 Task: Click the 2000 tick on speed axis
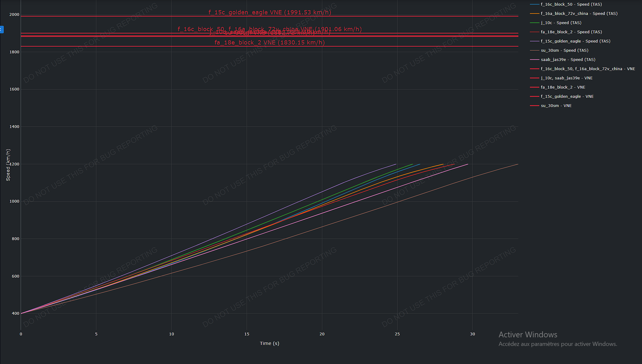pos(14,15)
